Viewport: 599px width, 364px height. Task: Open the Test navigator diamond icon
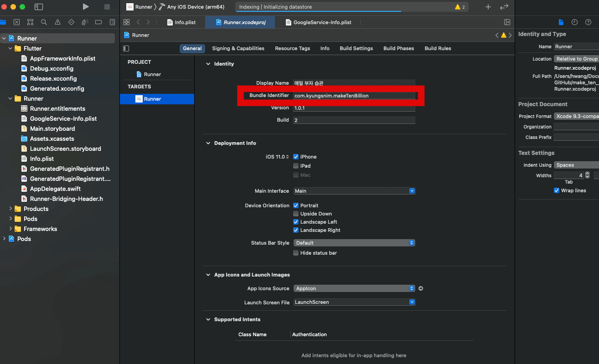pos(71,22)
